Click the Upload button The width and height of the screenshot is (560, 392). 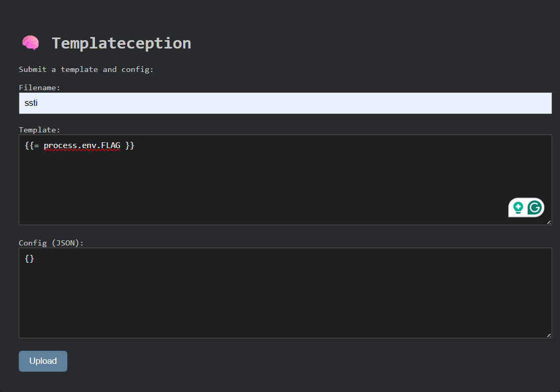43,361
